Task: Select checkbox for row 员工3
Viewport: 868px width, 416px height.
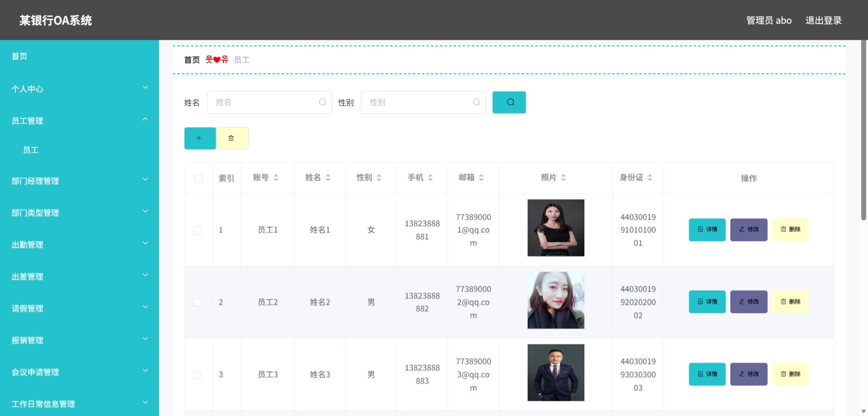Action: tap(197, 375)
